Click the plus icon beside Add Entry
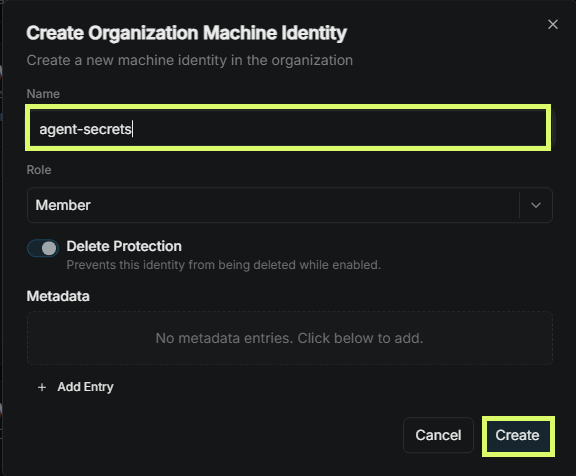576x476 pixels. (42, 387)
